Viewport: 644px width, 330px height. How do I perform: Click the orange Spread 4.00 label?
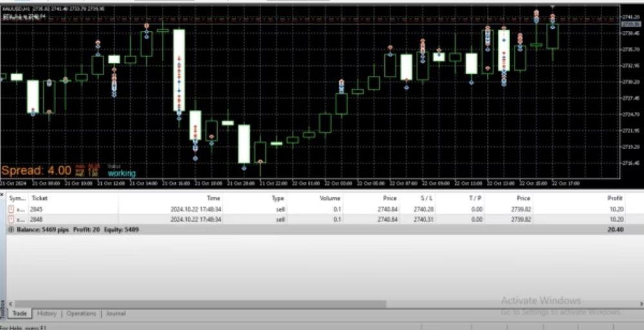[36, 171]
